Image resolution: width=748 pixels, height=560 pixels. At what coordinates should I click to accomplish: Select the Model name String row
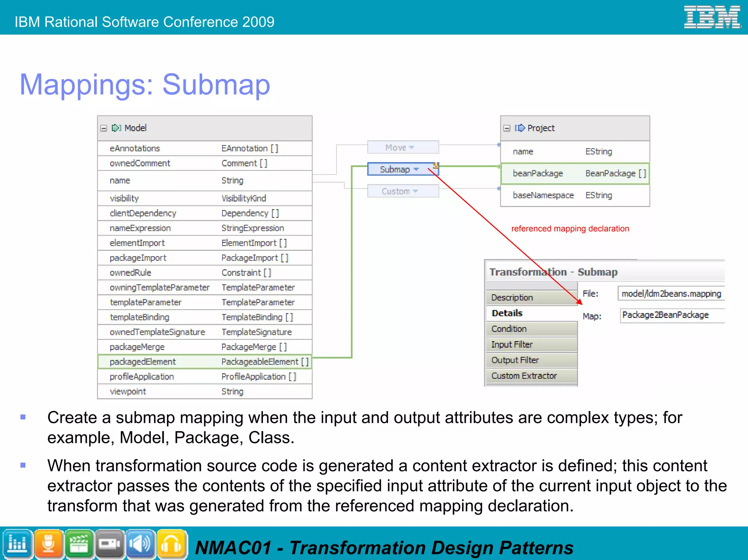pyautogui.click(x=205, y=181)
